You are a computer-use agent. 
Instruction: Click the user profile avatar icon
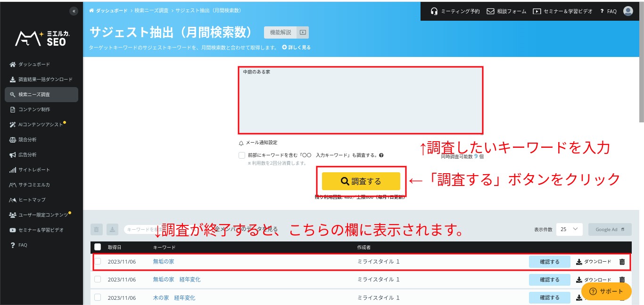[x=628, y=11]
